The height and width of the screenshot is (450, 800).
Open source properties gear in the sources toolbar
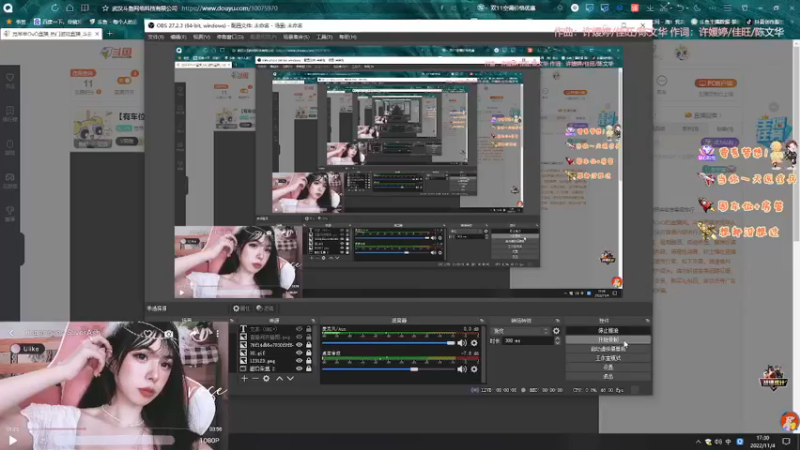tap(266, 379)
